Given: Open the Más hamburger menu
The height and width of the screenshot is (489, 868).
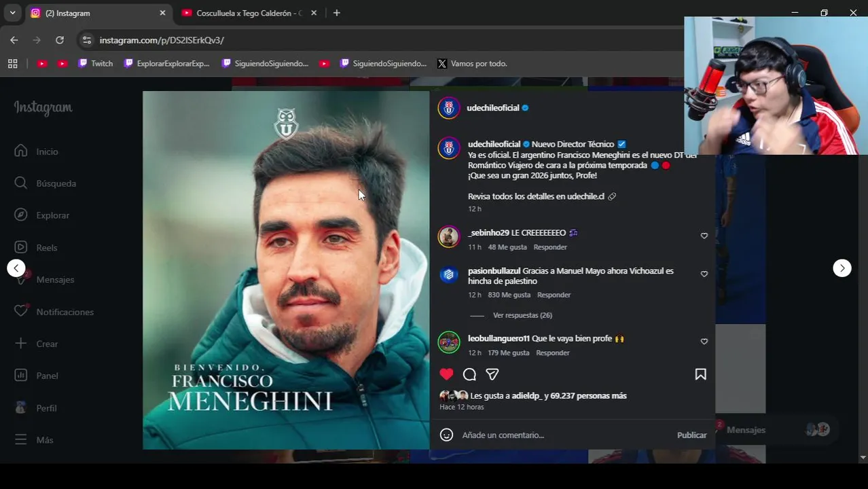Looking at the screenshot, I should click(34, 440).
